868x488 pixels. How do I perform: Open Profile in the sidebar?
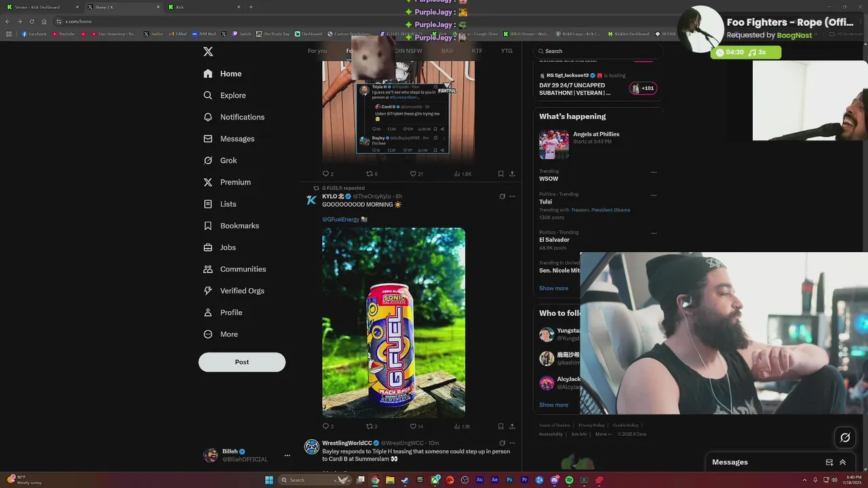[x=222, y=312]
